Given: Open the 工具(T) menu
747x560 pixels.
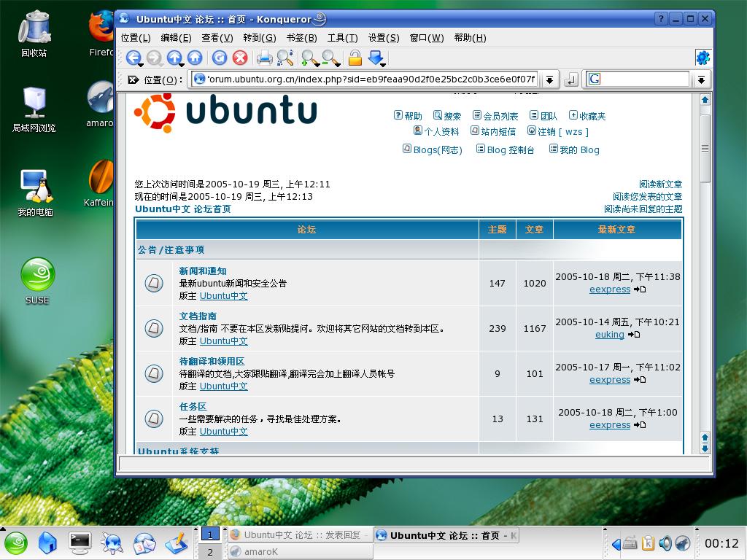Looking at the screenshot, I should [343, 38].
